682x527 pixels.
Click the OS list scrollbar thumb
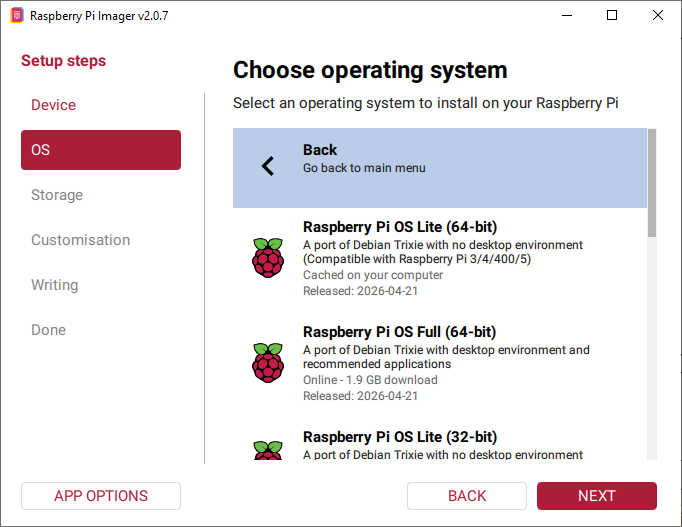[652, 183]
